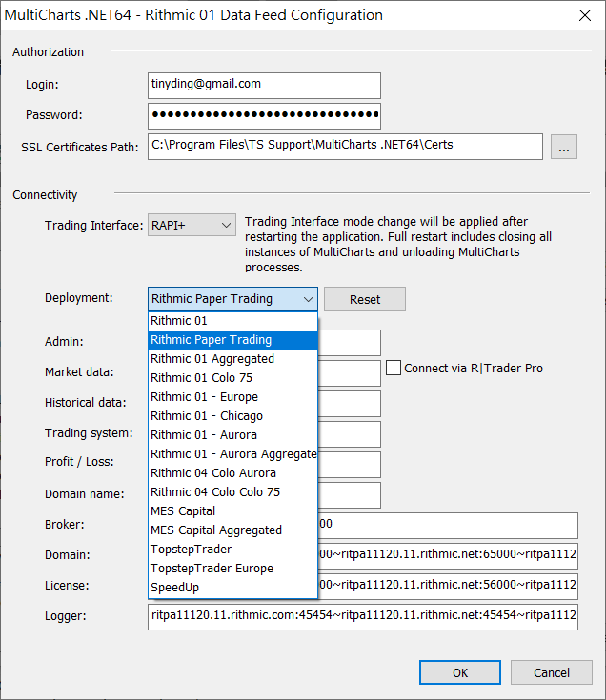Focus the Market data field
The width and height of the screenshot is (606, 700).
(350, 373)
